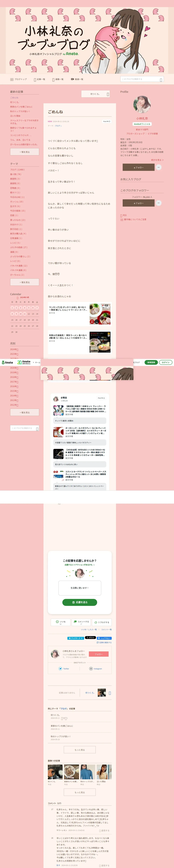Click the Ameba 20th Anniv. logo
174x868 pixels.
(24, 363)
